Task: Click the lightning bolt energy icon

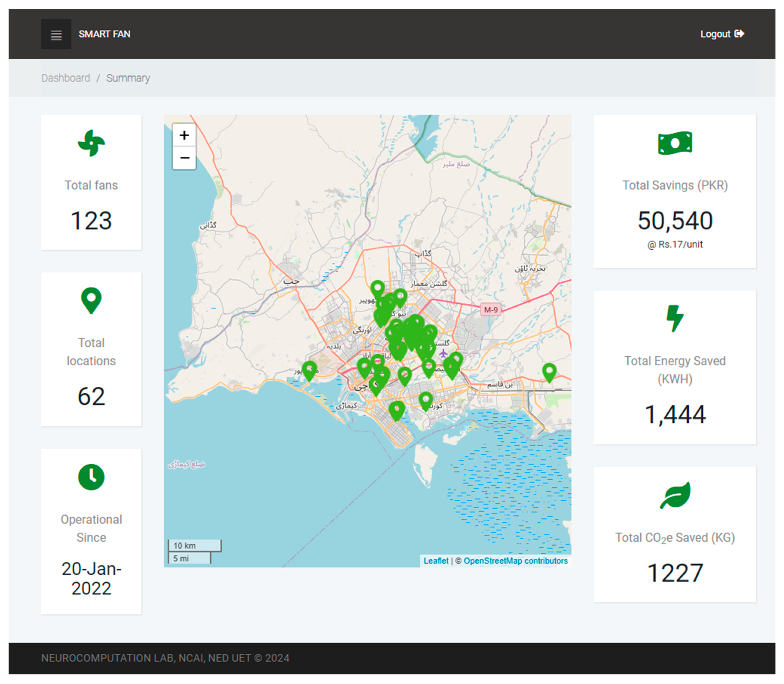Action: pos(675,318)
